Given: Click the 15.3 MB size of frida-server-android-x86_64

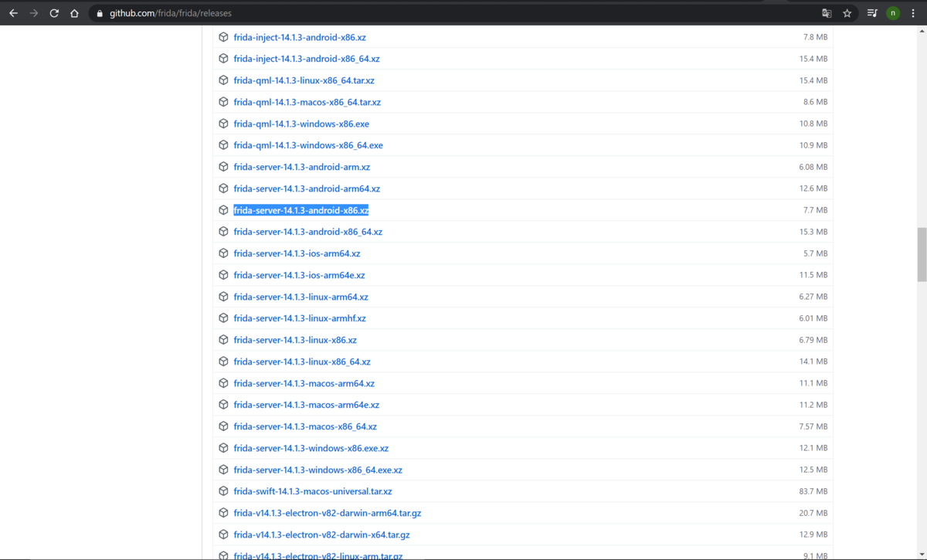Looking at the screenshot, I should point(813,232).
